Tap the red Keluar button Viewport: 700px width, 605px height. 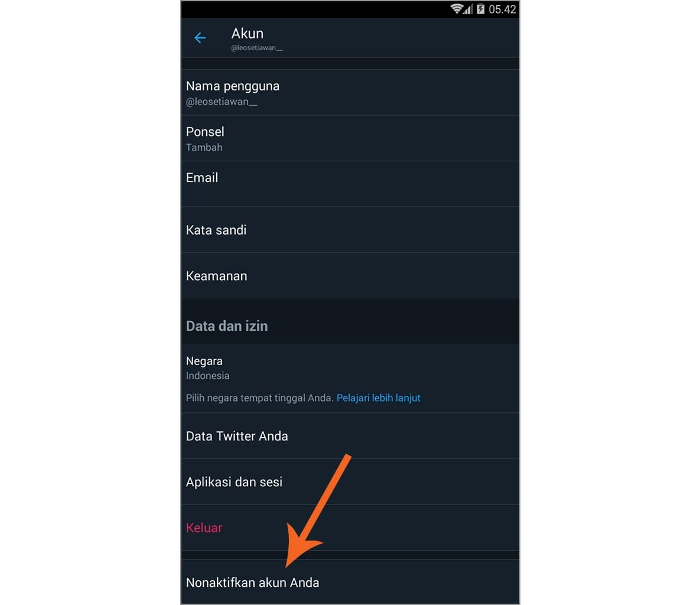[204, 528]
